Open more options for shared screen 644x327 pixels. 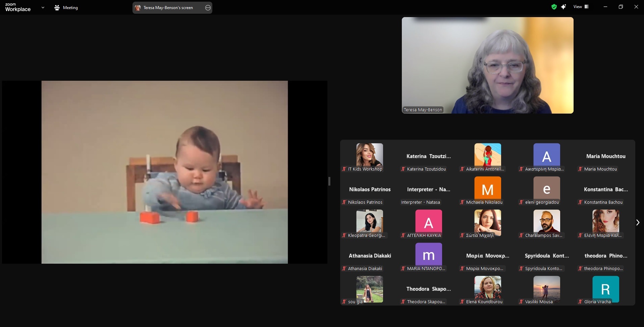pyautogui.click(x=208, y=8)
